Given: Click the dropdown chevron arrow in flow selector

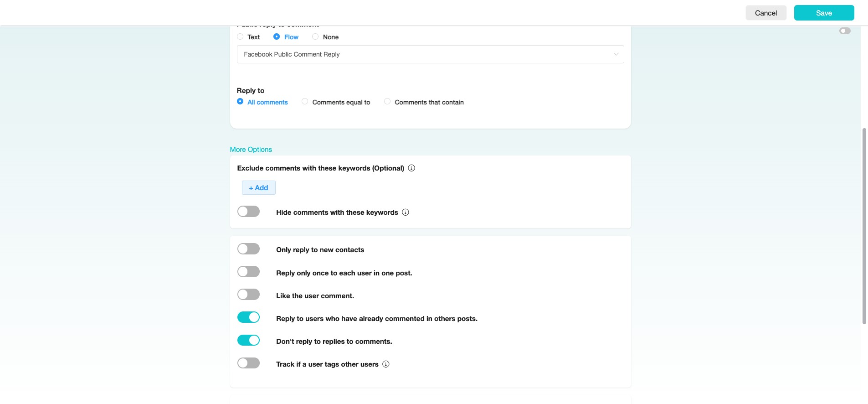Looking at the screenshot, I should pyautogui.click(x=616, y=54).
